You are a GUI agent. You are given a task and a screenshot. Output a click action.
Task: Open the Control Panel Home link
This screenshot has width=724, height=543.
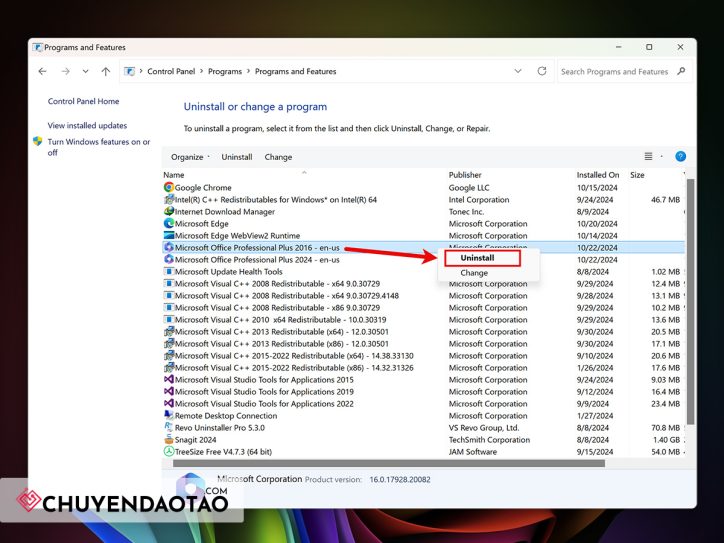point(84,101)
